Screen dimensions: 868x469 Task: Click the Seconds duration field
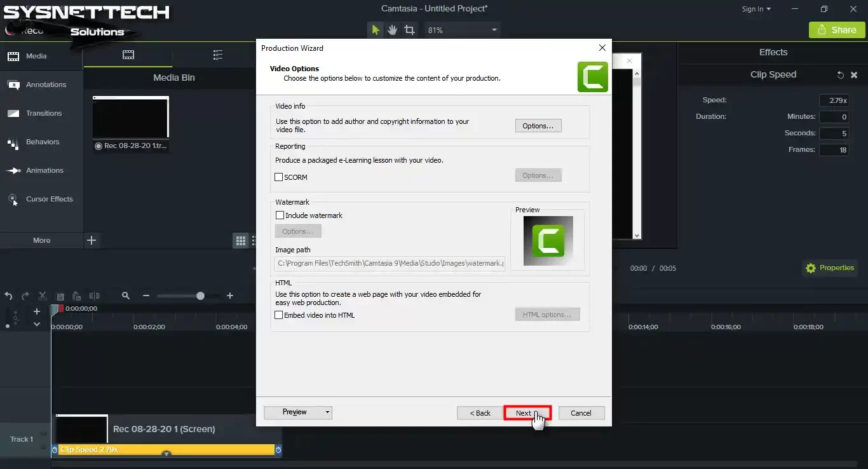coord(834,133)
